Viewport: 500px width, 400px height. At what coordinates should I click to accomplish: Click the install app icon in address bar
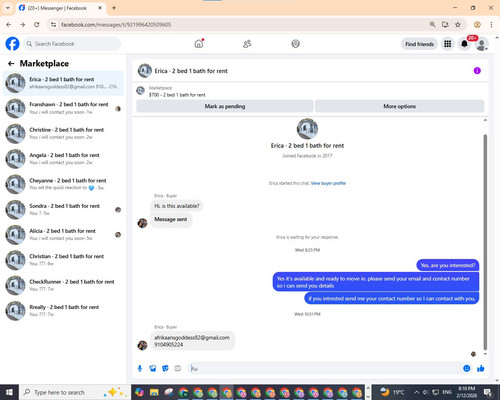(445, 24)
